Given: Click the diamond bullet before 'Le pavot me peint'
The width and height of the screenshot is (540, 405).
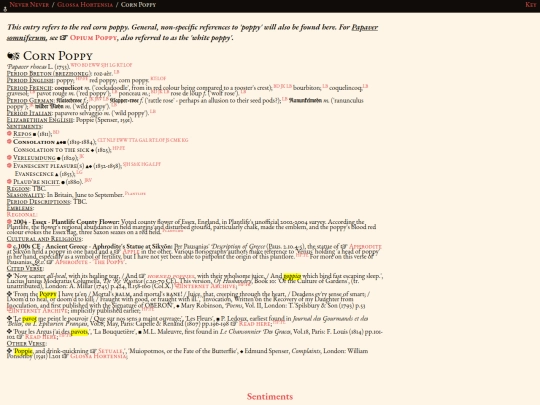Looking at the screenshot, I should click(x=9, y=319).
